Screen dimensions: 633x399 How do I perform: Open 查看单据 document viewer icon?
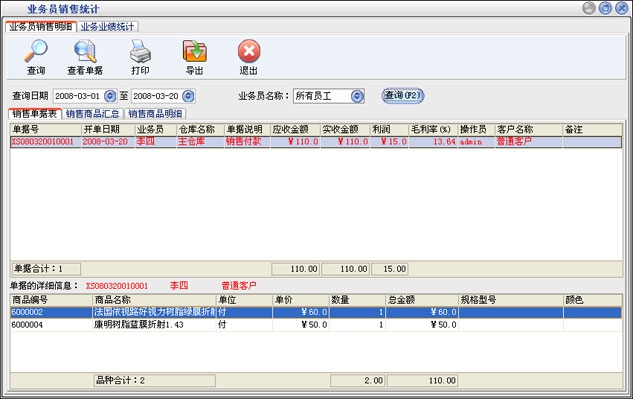85,51
